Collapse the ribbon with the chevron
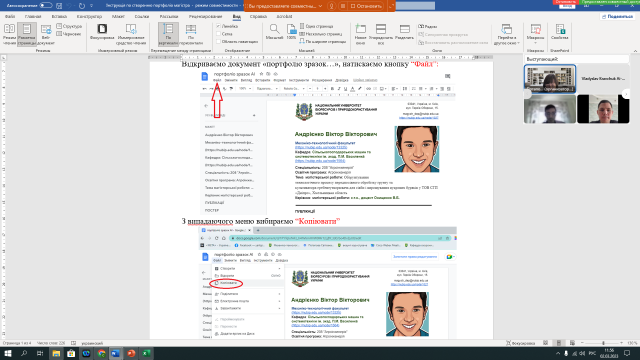This screenshot has height=360, width=640. 635,51
